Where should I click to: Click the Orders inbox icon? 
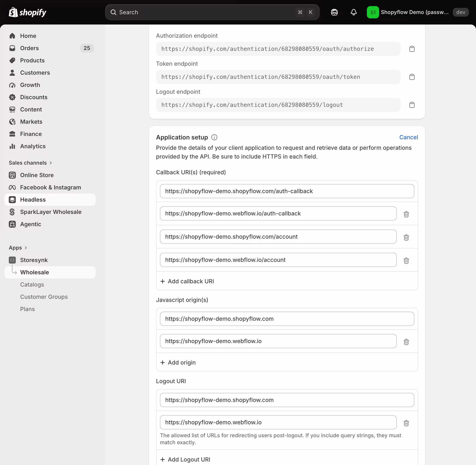[x=12, y=48]
